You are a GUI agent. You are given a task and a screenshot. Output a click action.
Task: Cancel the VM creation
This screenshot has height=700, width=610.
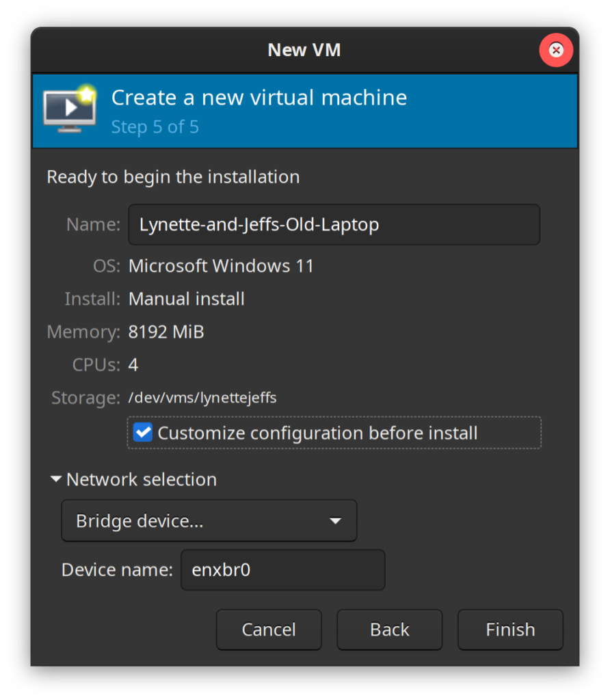click(x=269, y=630)
